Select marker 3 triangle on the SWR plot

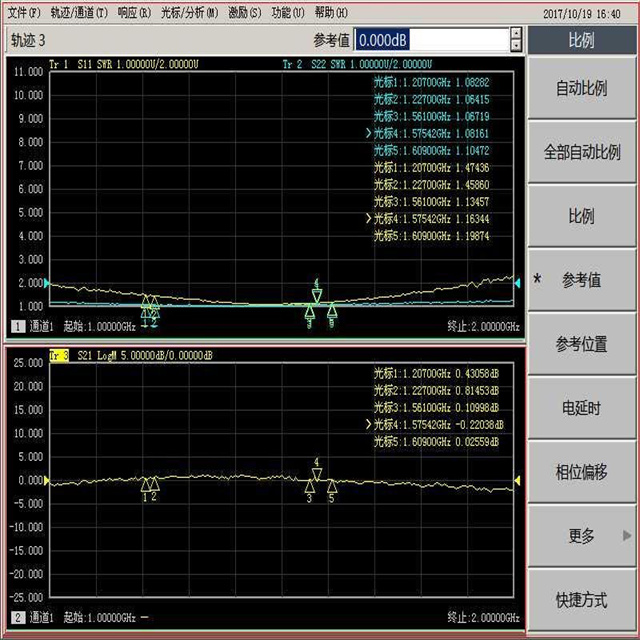[x=309, y=312]
